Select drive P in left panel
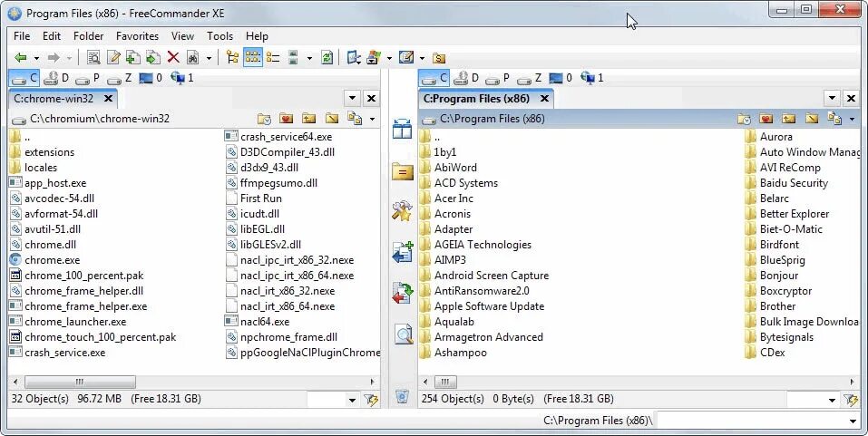The width and height of the screenshot is (868, 436). click(87, 78)
